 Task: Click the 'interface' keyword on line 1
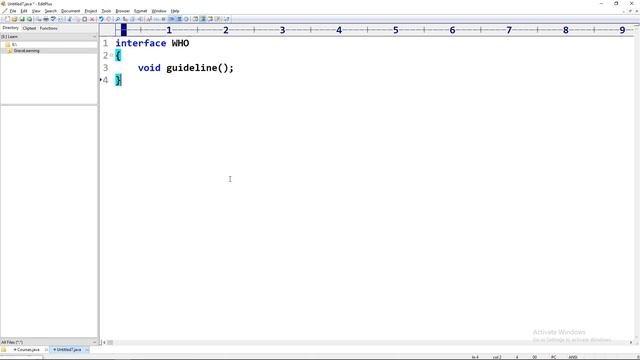pos(141,43)
